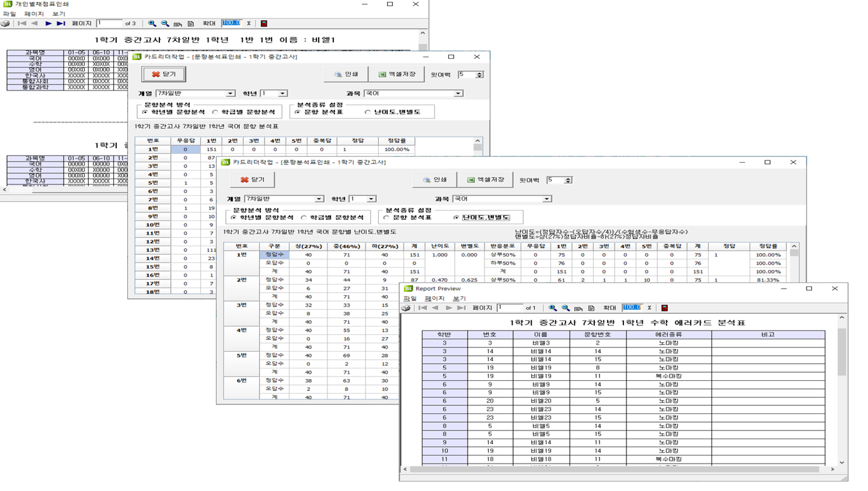Click 변별도 column header in front table
868x491 pixels.
click(x=469, y=246)
